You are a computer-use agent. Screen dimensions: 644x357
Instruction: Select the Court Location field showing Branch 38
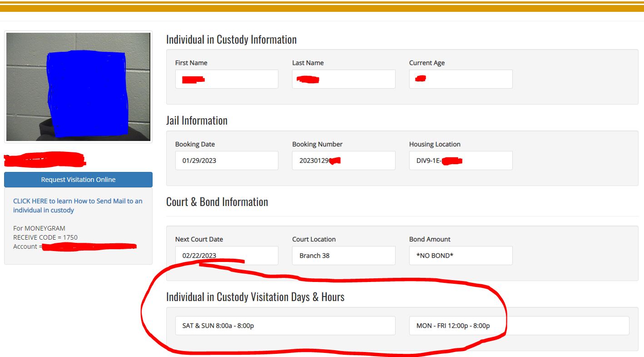tap(343, 255)
